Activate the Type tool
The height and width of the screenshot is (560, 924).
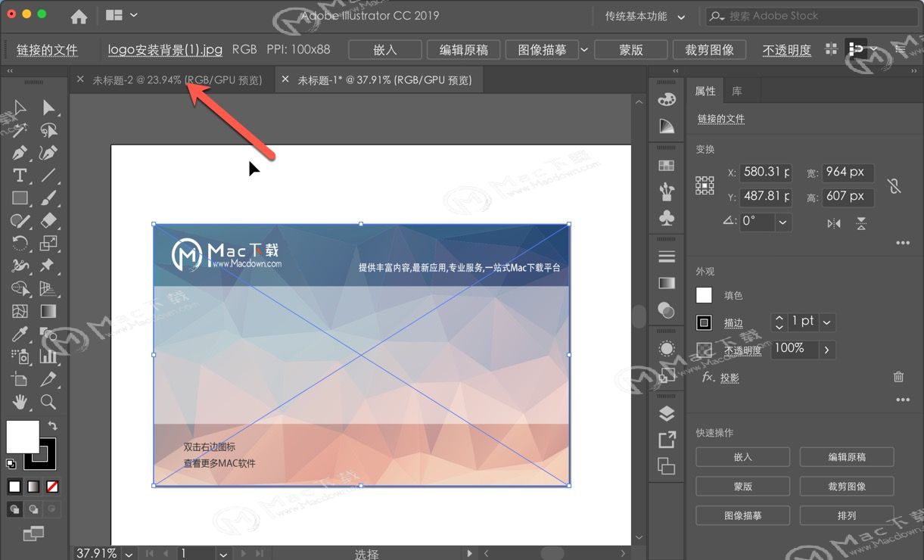[x=20, y=176]
